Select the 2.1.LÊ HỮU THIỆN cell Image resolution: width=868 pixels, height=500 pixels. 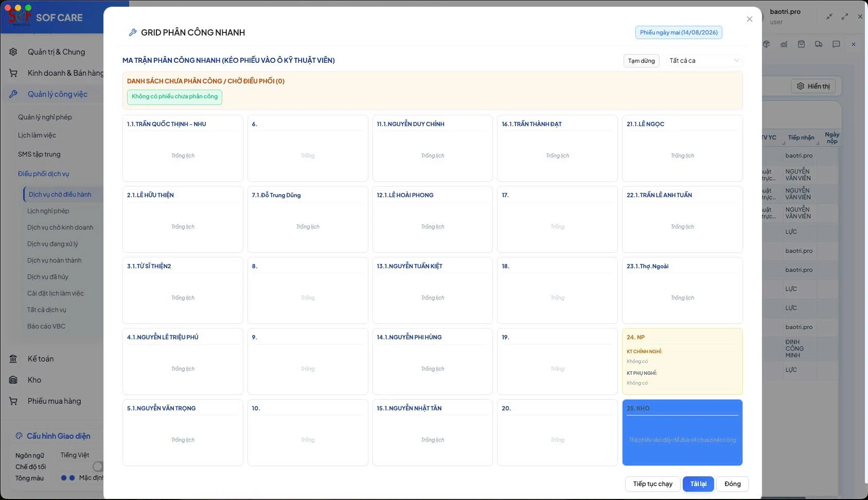click(x=183, y=219)
